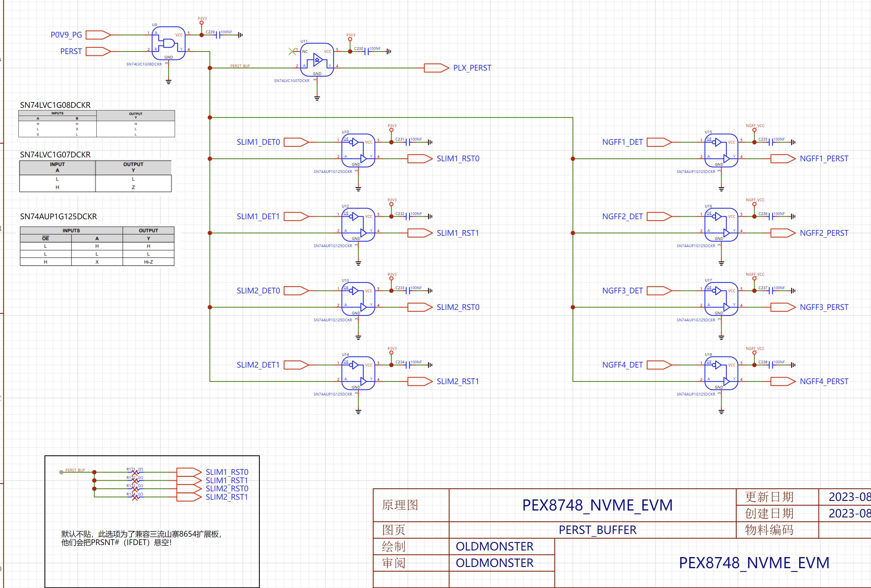Pick the NGFF3_DET input port

coord(659,290)
